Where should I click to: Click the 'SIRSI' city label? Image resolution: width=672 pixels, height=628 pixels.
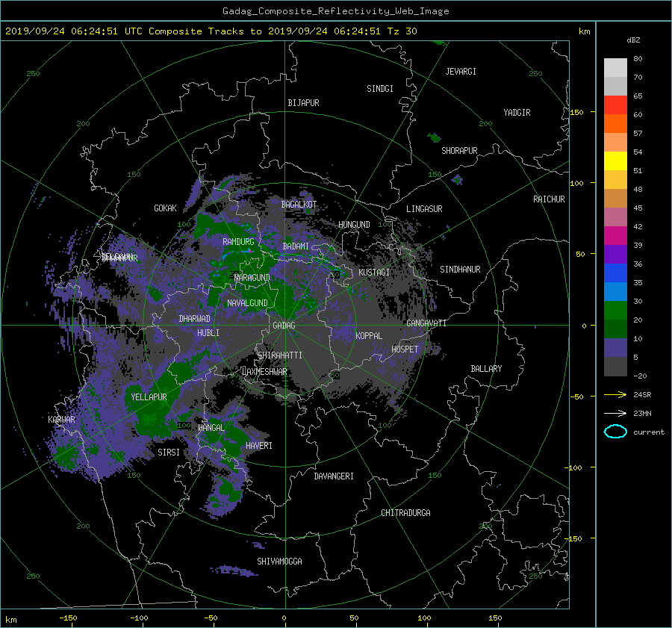pyautogui.click(x=169, y=453)
